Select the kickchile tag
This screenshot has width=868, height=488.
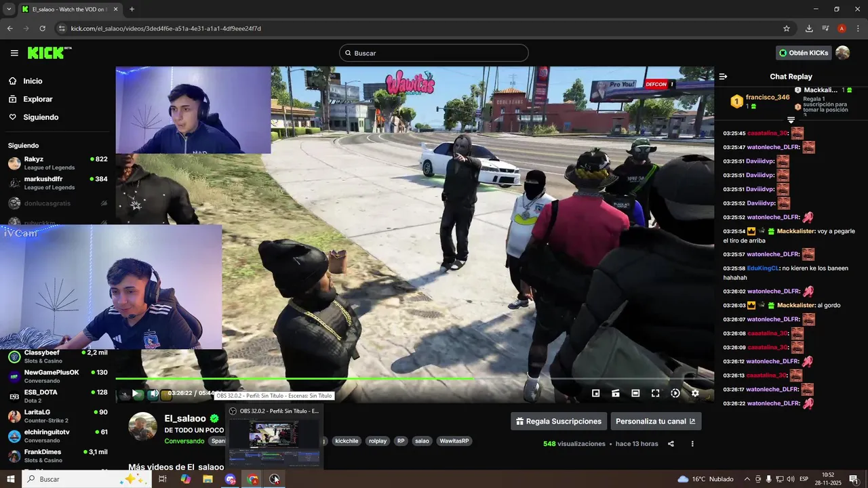click(x=347, y=441)
